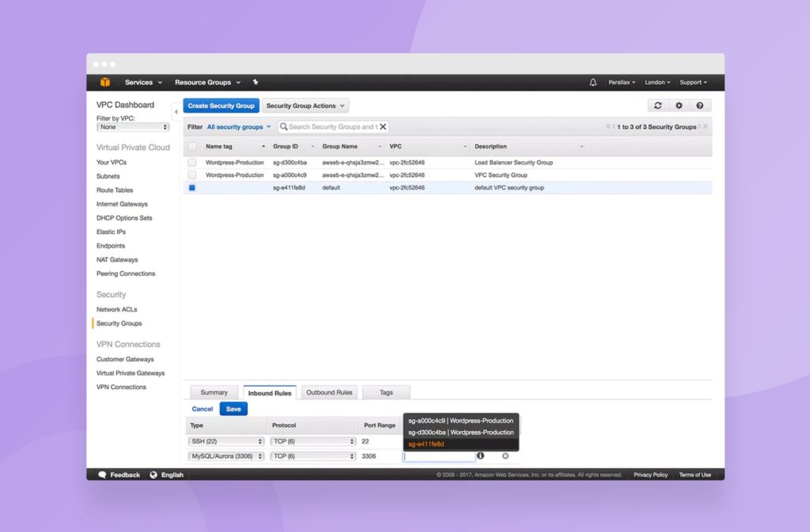
Task: Collapse the left sidebar arrow
Action: click(176, 111)
